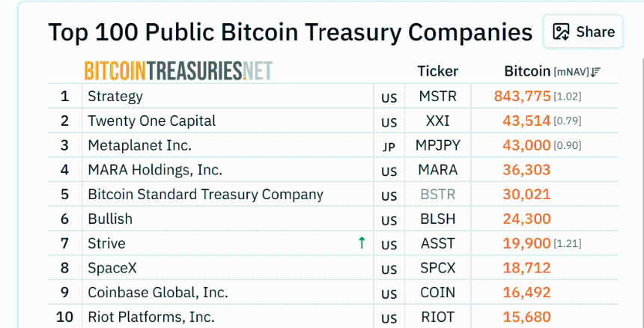Click the greyed BSTR ticker

click(438, 194)
